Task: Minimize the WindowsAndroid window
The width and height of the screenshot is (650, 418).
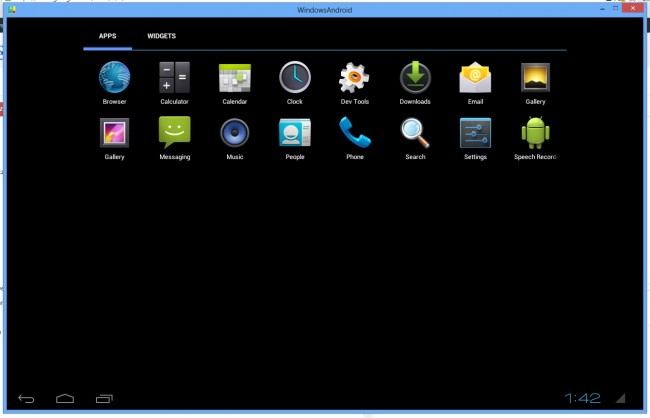Action: (x=602, y=9)
